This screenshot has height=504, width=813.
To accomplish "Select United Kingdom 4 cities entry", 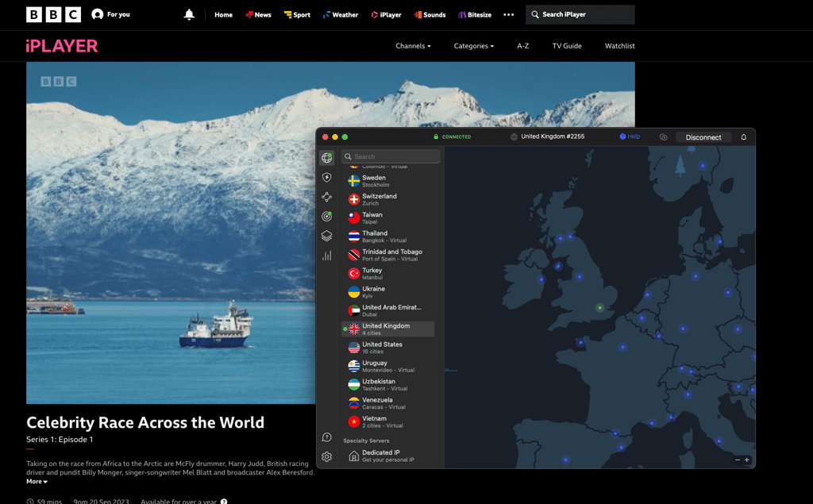I will pyautogui.click(x=387, y=329).
